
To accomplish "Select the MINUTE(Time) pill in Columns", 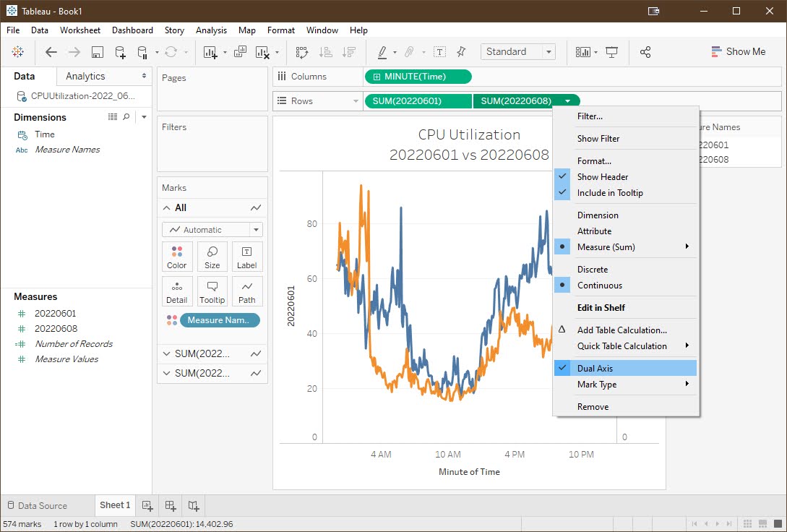I will pyautogui.click(x=418, y=77).
